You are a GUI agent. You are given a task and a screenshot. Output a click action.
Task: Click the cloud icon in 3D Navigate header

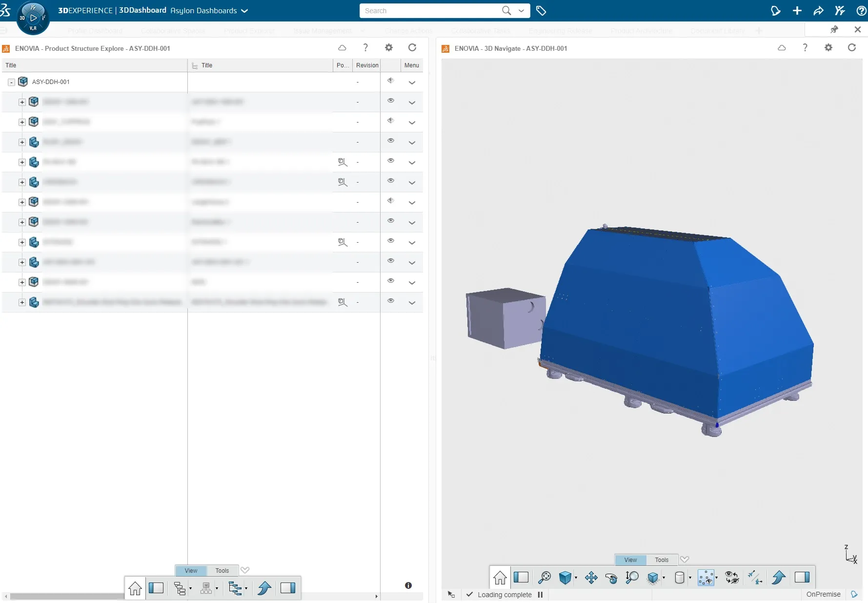pos(782,48)
